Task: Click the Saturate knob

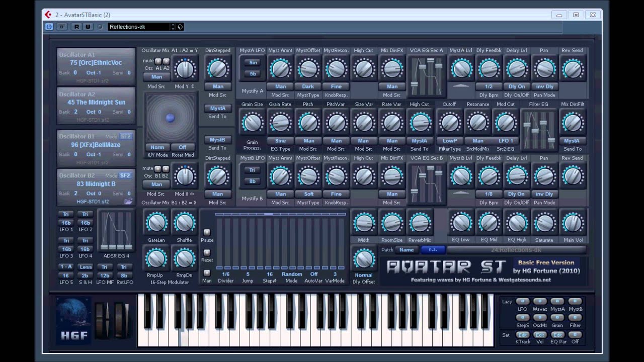Action: pyautogui.click(x=544, y=223)
